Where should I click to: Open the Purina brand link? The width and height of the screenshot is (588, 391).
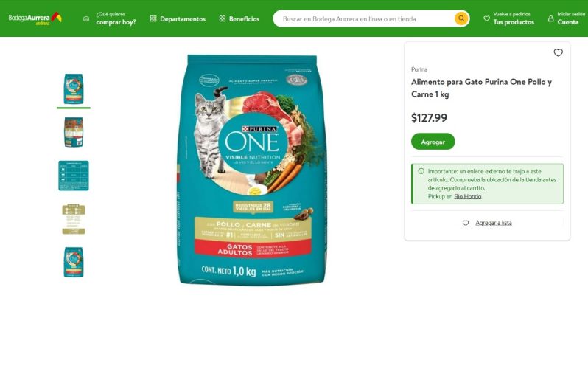(419, 69)
